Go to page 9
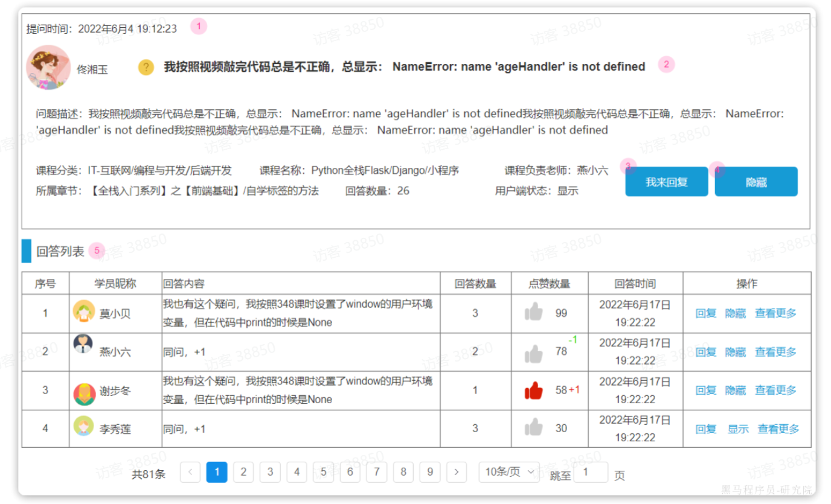Screen dimensions: 831x504 430,472
